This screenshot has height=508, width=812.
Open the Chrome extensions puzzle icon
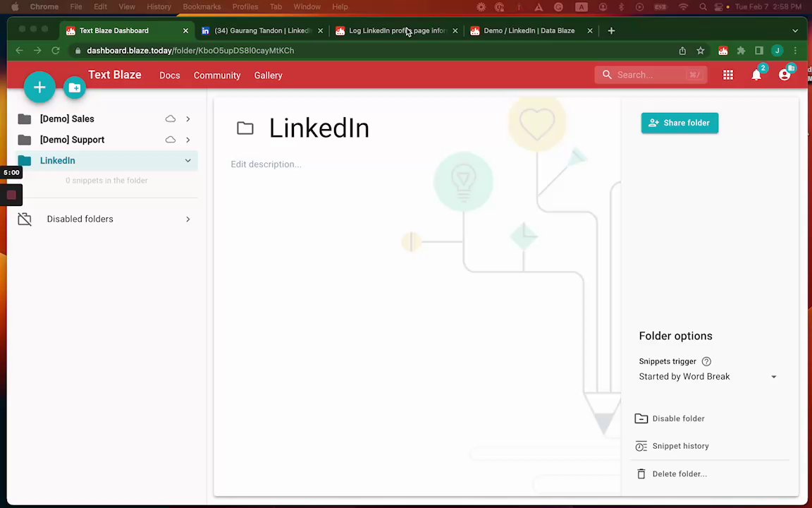[x=741, y=50]
